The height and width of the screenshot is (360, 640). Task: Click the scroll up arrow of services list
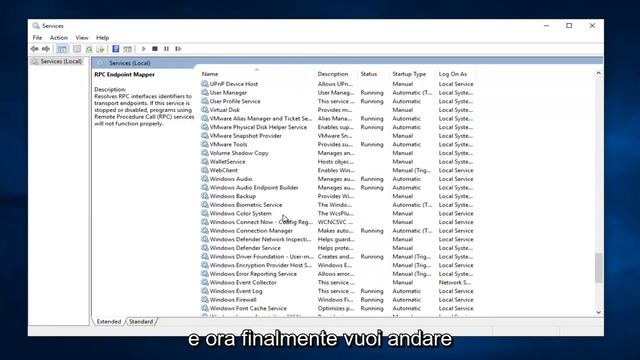[598, 73]
